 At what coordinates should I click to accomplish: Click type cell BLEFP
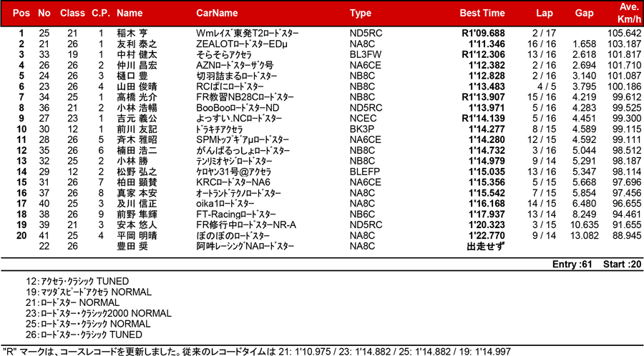coord(365,172)
